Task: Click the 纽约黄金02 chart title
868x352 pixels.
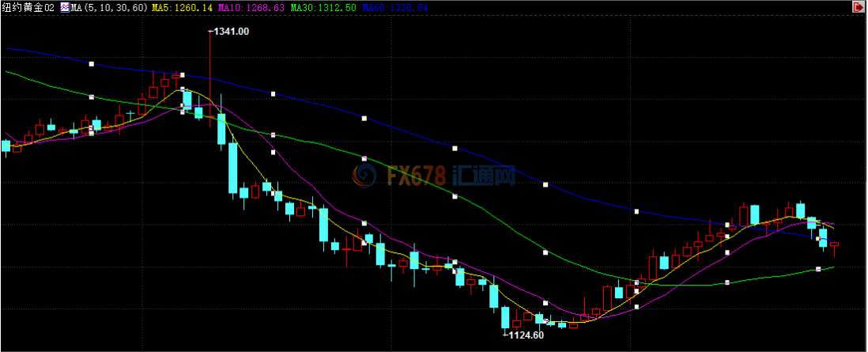Action: click(28, 7)
